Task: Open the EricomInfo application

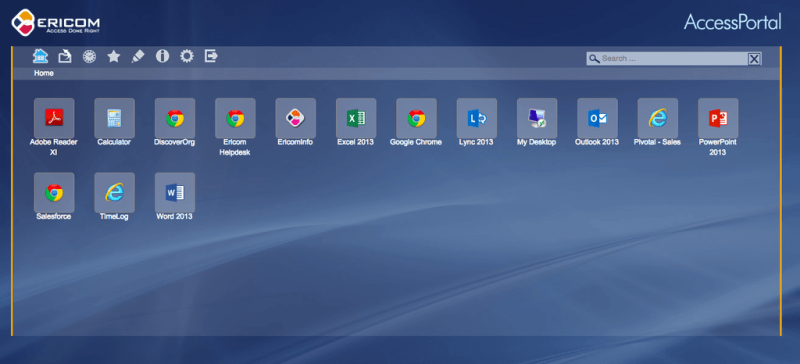Action: pyautogui.click(x=295, y=118)
